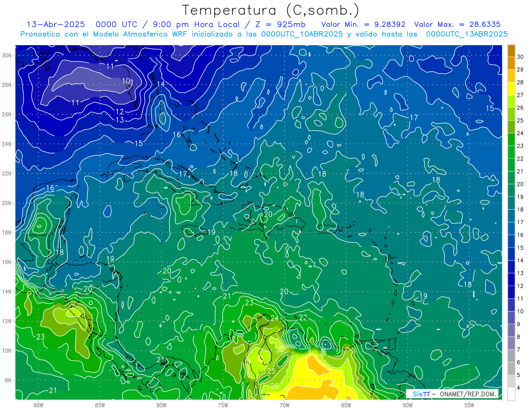Click the '70W' longitude axis label
The height and width of the screenshot is (411, 532).
(x=285, y=405)
